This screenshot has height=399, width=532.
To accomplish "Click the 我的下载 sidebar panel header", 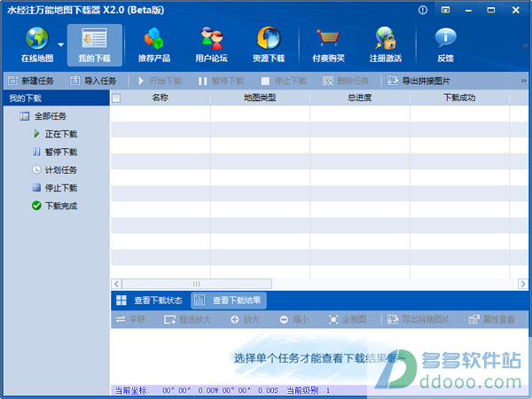I will (57, 98).
